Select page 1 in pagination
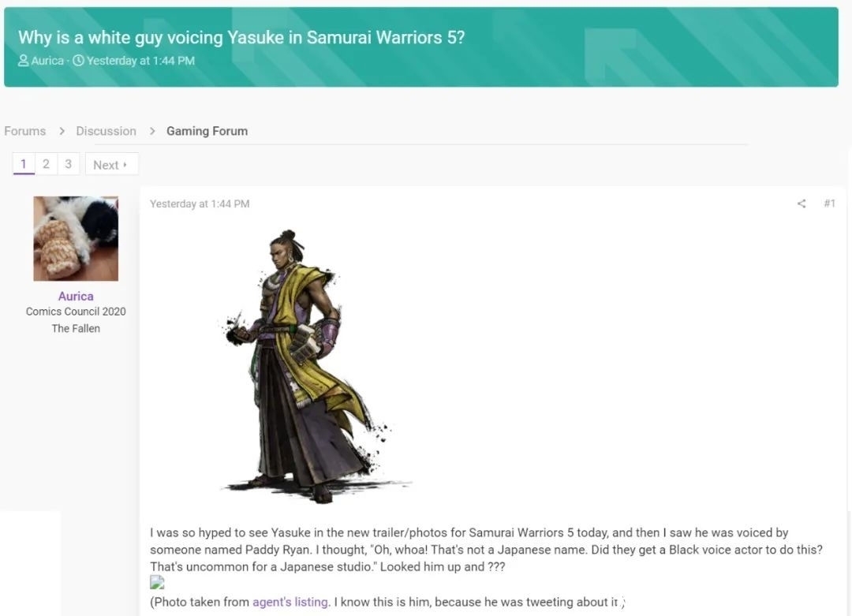The width and height of the screenshot is (852, 616). (x=24, y=164)
